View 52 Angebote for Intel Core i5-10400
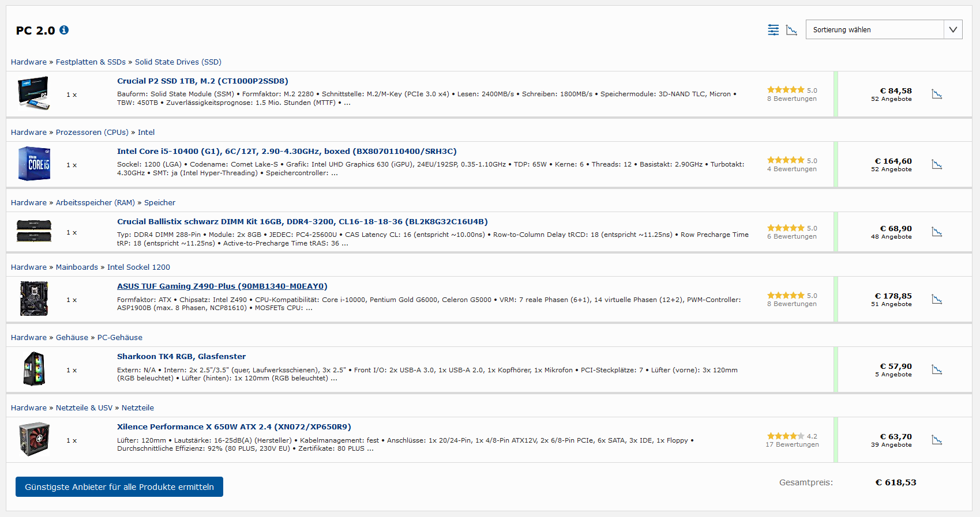 point(891,169)
